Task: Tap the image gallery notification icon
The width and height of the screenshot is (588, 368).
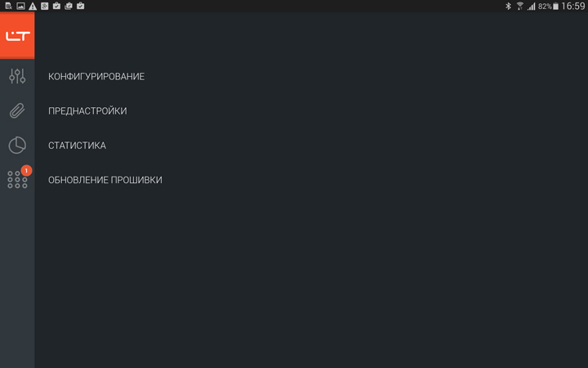Action: (x=20, y=6)
